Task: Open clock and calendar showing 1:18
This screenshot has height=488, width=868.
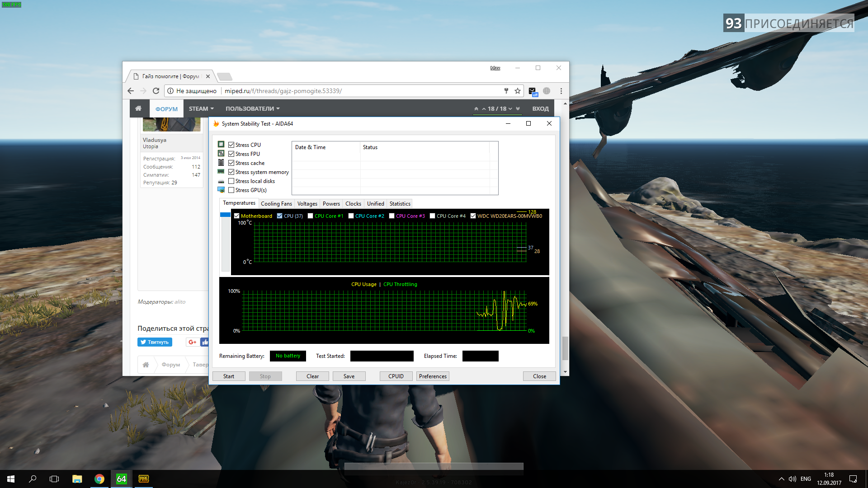Action: click(829, 479)
